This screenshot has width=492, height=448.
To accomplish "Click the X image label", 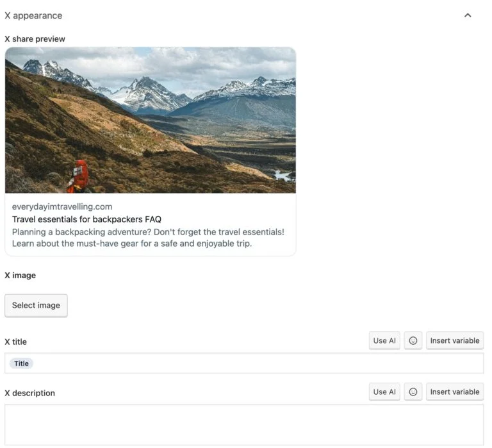I will pos(20,275).
